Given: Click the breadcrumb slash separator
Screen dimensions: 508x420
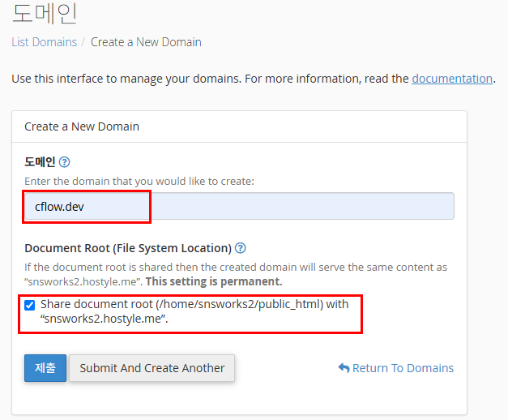Looking at the screenshot, I should [x=84, y=42].
